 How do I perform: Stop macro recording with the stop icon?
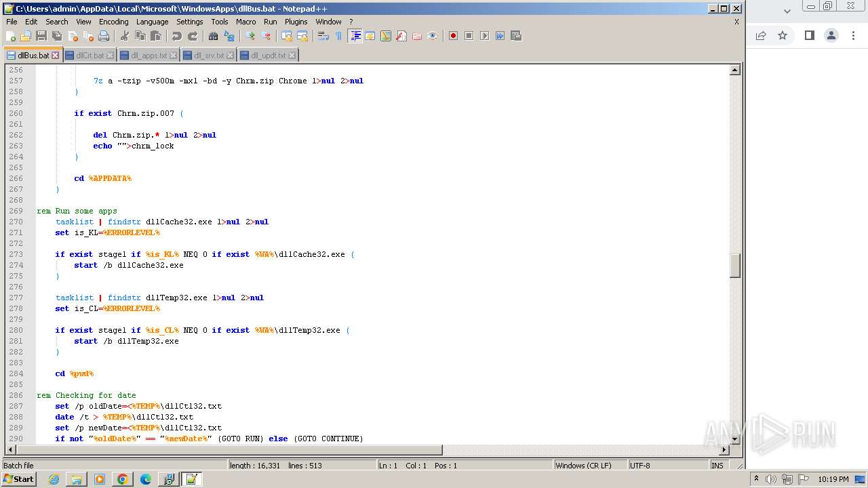(469, 36)
